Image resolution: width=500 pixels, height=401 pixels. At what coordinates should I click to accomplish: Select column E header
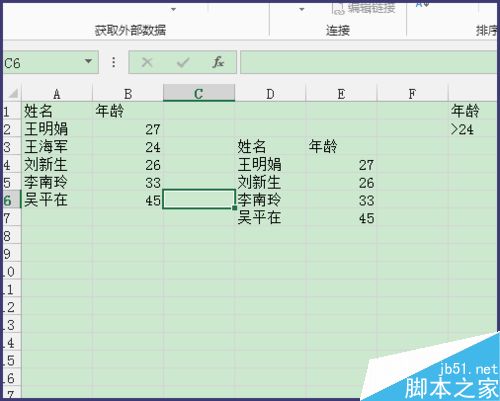click(341, 94)
